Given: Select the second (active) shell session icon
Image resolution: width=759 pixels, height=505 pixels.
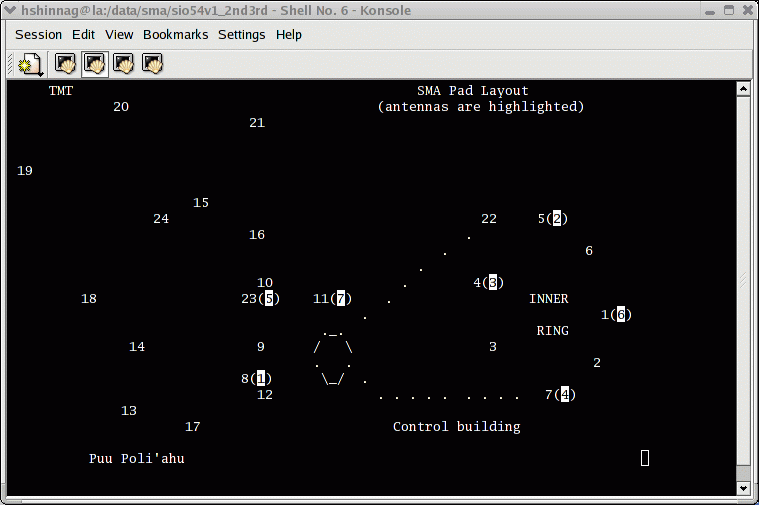Looking at the screenshot, I should click(94, 64).
